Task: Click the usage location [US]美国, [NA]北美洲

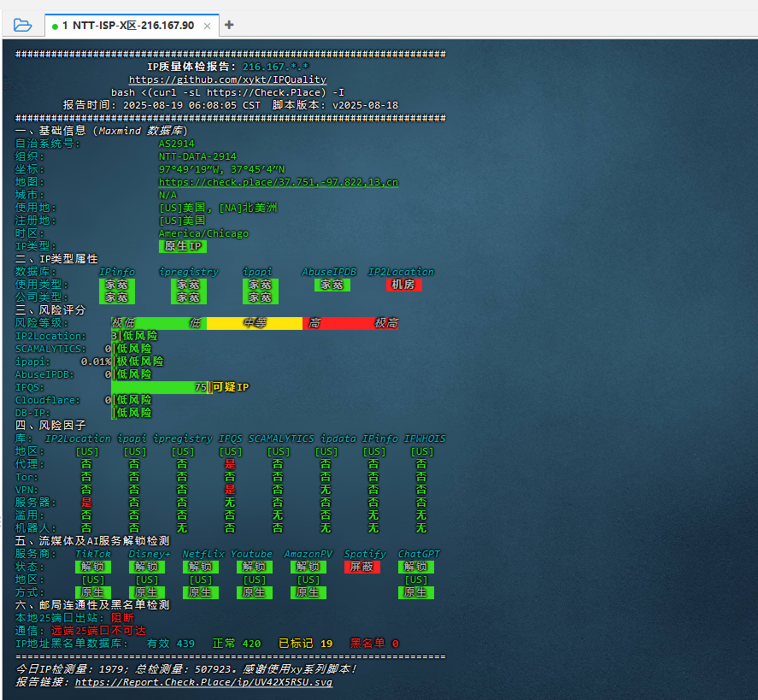Action: pyautogui.click(x=218, y=208)
